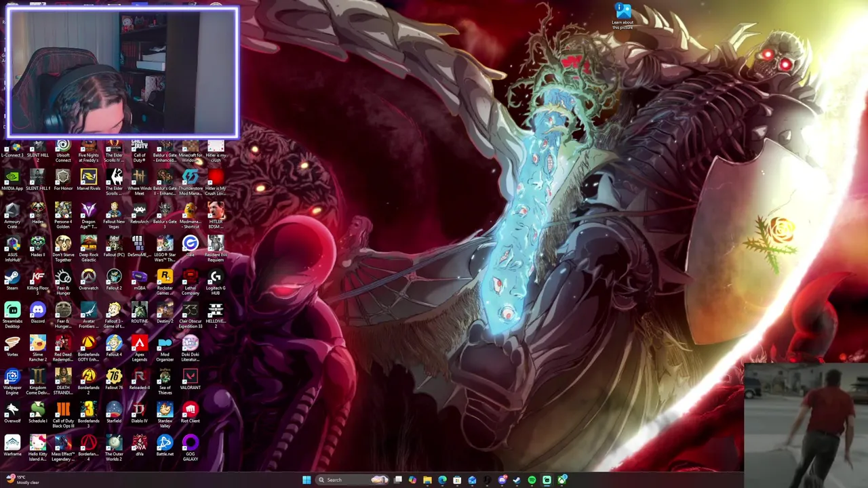This screenshot has width=868, height=488.
Task: Click the taskbar Search box
Action: (x=352, y=480)
